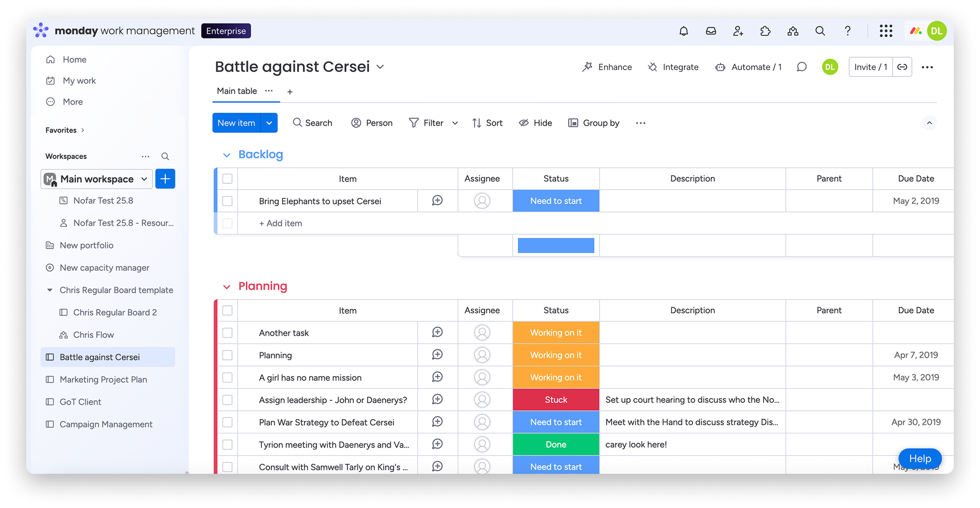Viewport: 980px width, 508px height.
Task: Click the Help button
Action: [x=920, y=459]
